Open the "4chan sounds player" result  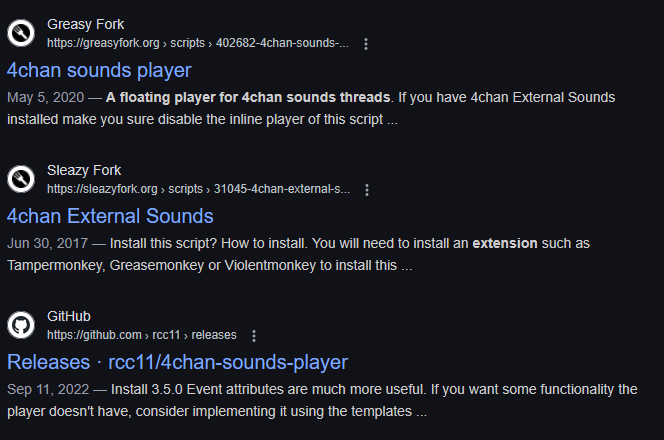pyautogui.click(x=99, y=70)
